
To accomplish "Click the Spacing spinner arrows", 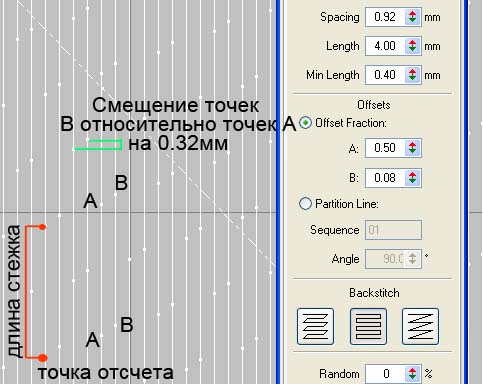I will 413,17.
